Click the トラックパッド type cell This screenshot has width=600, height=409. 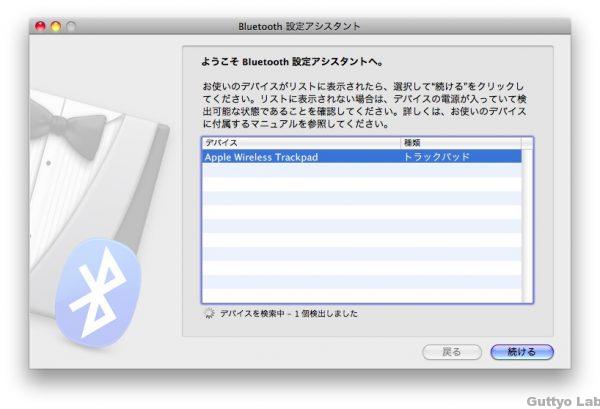[435, 157]
